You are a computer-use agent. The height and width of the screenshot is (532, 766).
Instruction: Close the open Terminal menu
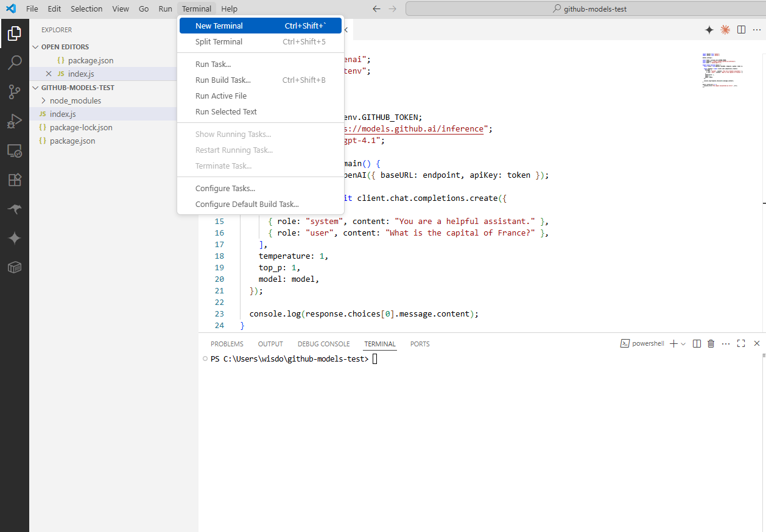(x=197, y=9)
